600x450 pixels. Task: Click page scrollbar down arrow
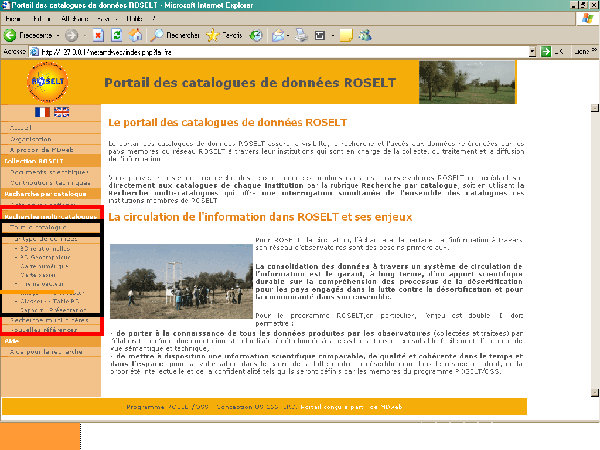click(x=595, y=393)
